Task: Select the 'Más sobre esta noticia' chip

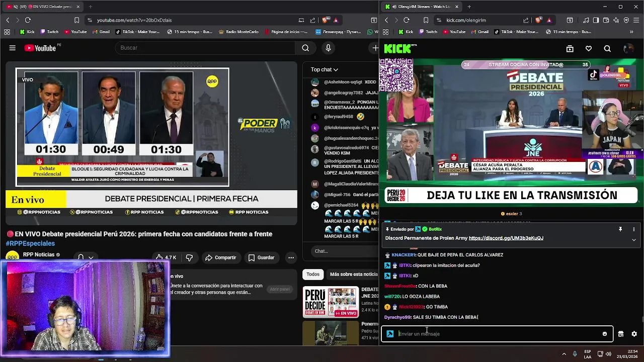Action: point(354,274)
